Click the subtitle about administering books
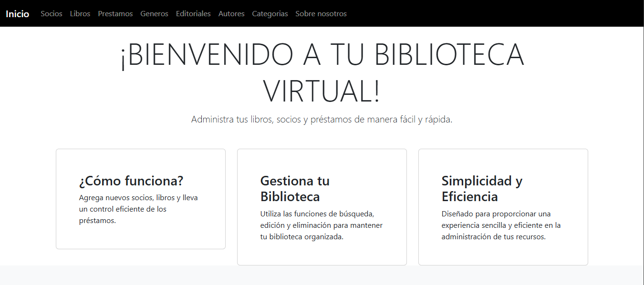Screen dimensions: 644x285 coord(322,119)
